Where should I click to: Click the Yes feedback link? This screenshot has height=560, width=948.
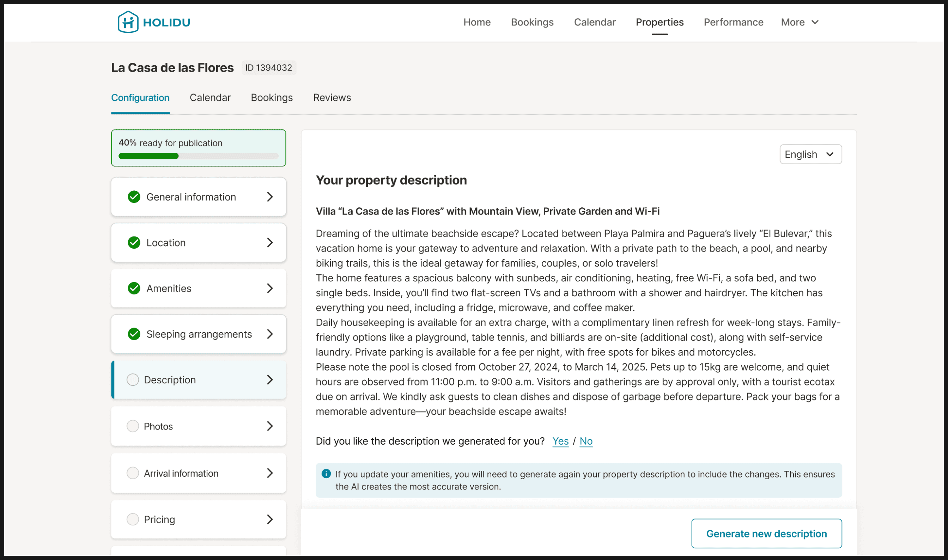click(x=560, y=441)
